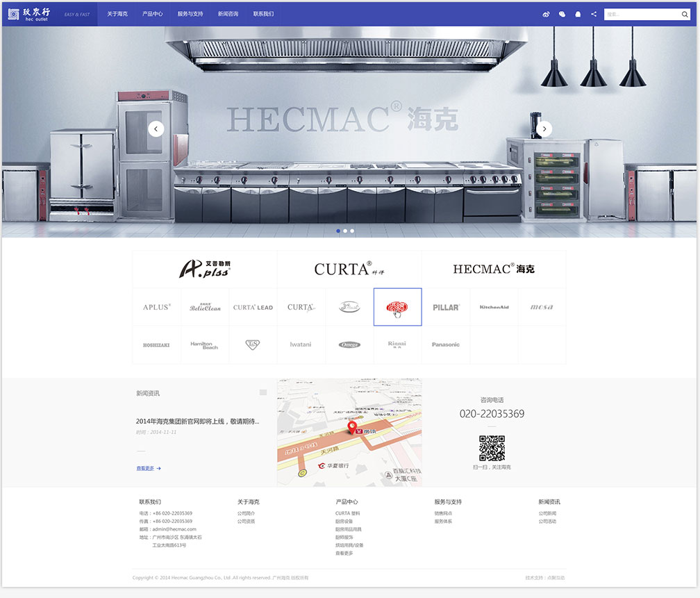Open the 新闻咨询 menu item
The width and height of the screenshot is (700, 598).
(228, 14)
